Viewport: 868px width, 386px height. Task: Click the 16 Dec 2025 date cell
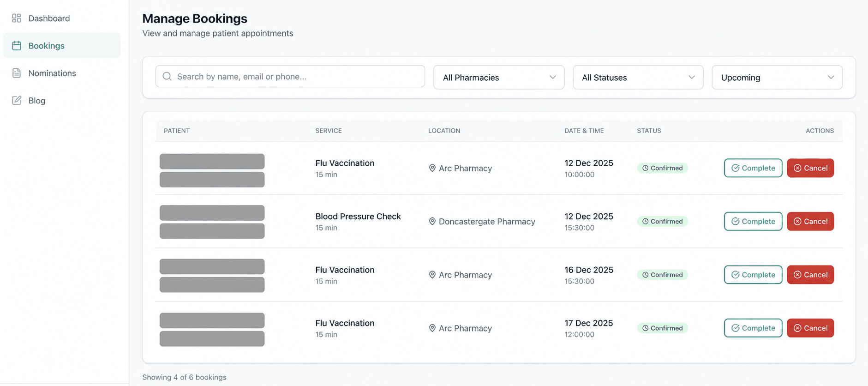coord(588,270)
